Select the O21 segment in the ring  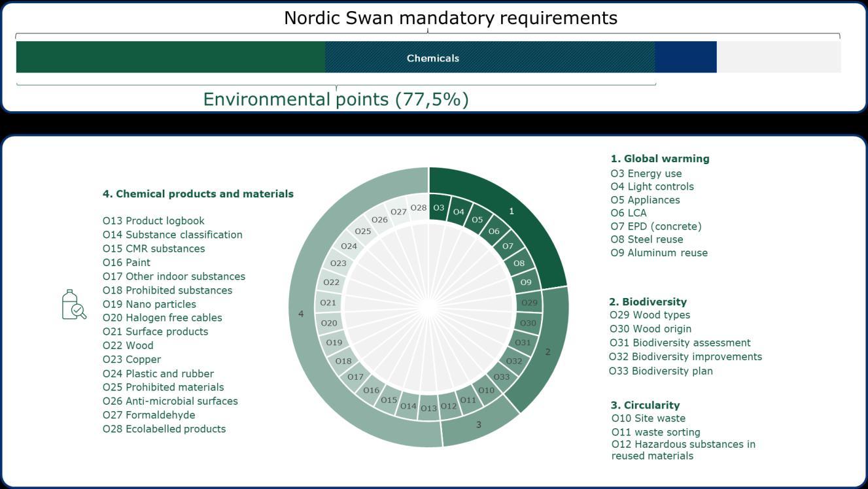[328, 303]
